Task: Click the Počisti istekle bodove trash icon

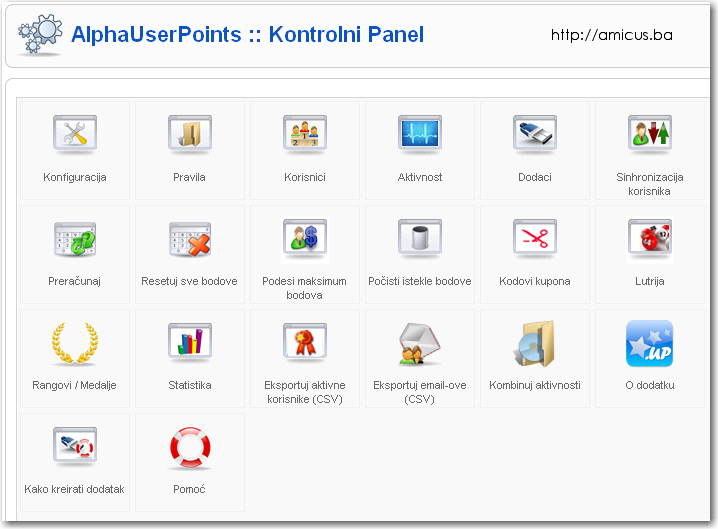Action: tap(419, 237)
